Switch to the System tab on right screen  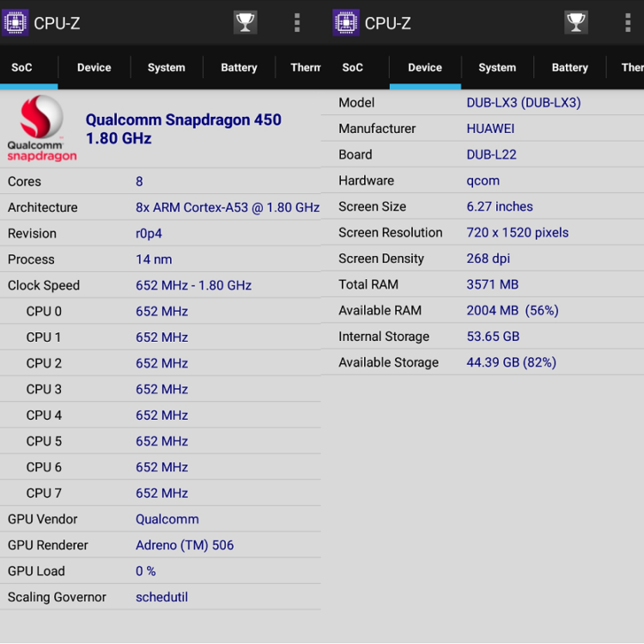click(x=497, y=67)
